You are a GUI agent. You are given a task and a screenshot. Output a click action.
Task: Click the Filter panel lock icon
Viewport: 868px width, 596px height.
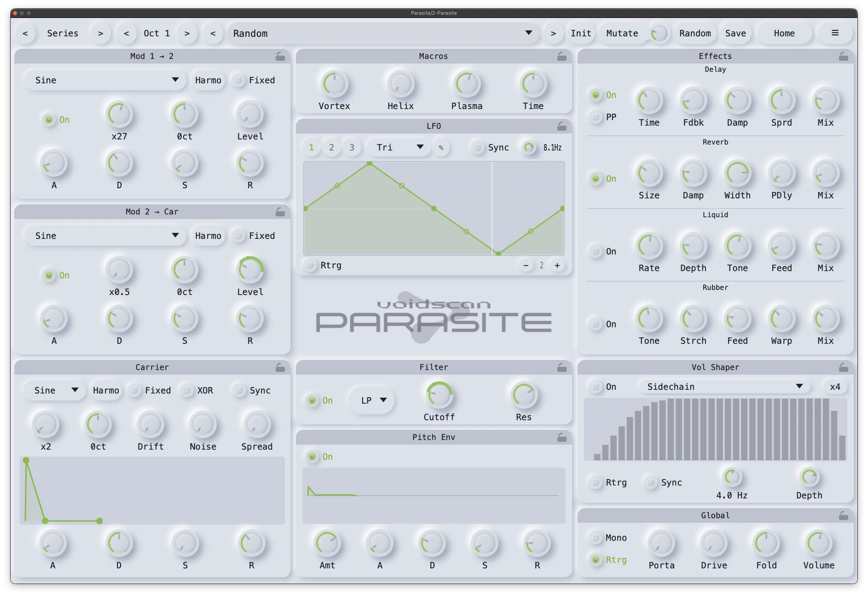pyautogui.click(x=561, y=367)
